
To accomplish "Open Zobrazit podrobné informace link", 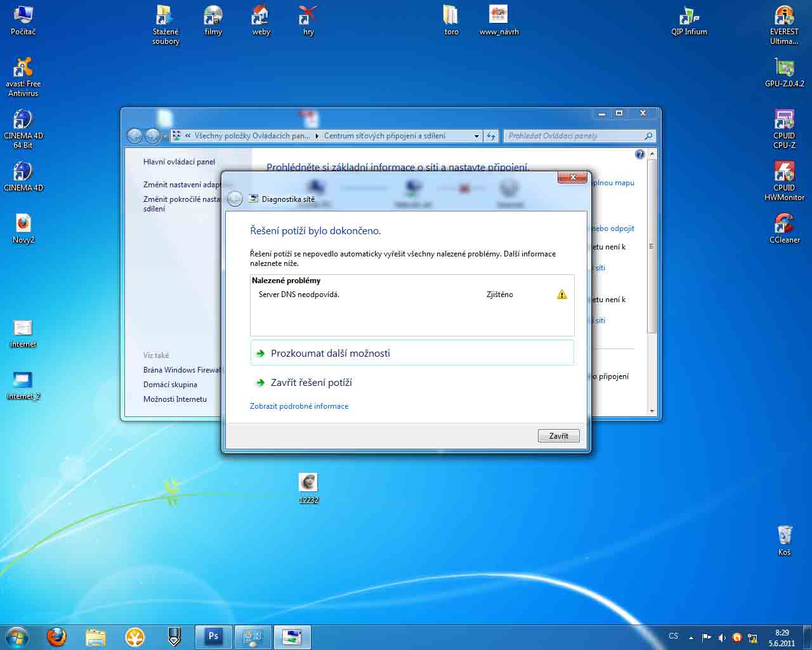I will pyautogui.click(x=299, y=406).
